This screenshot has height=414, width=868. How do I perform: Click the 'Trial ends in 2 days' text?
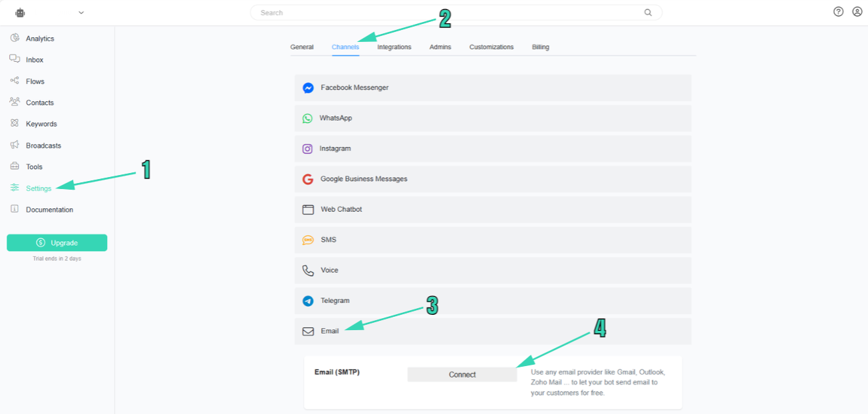click(x=57, y=258)
